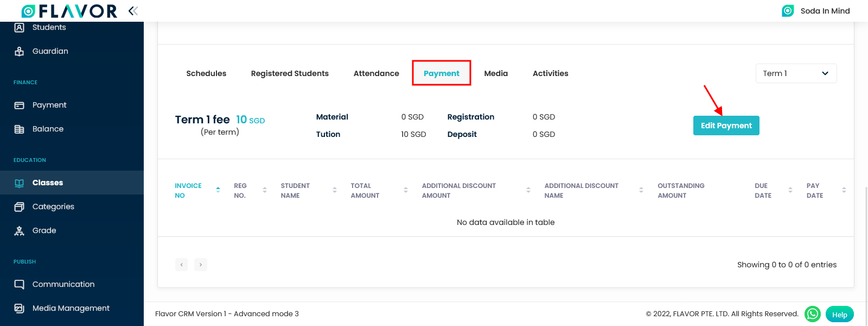Open the Guardian sidebar icon
868x326 pixels.
pyautogui.click(x=20, y=51)
